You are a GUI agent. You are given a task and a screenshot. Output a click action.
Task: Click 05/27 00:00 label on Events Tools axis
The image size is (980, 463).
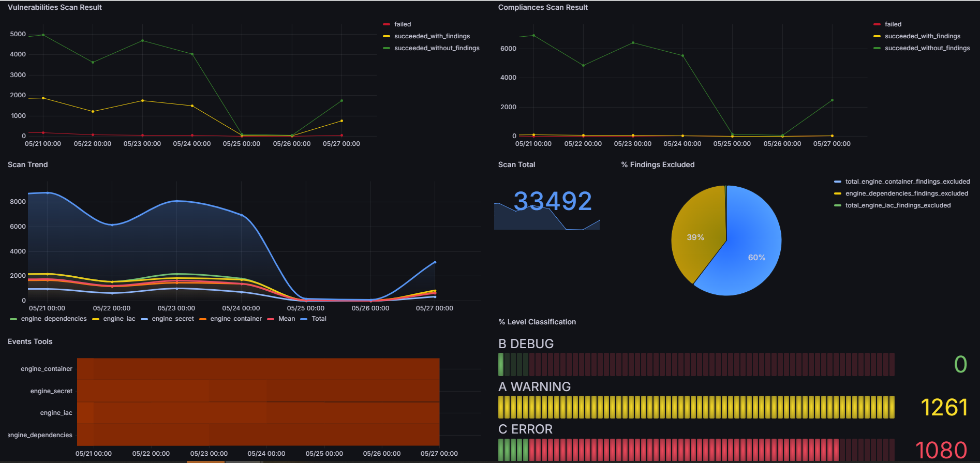coord(439,454)
